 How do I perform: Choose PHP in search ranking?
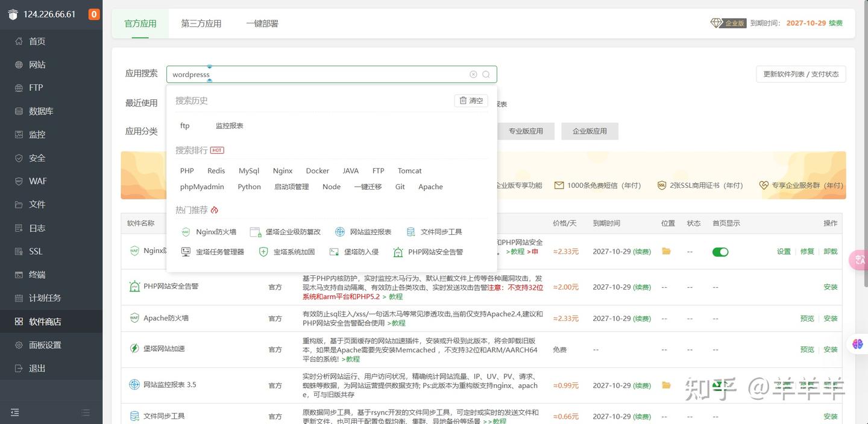(x=187, y=171)
